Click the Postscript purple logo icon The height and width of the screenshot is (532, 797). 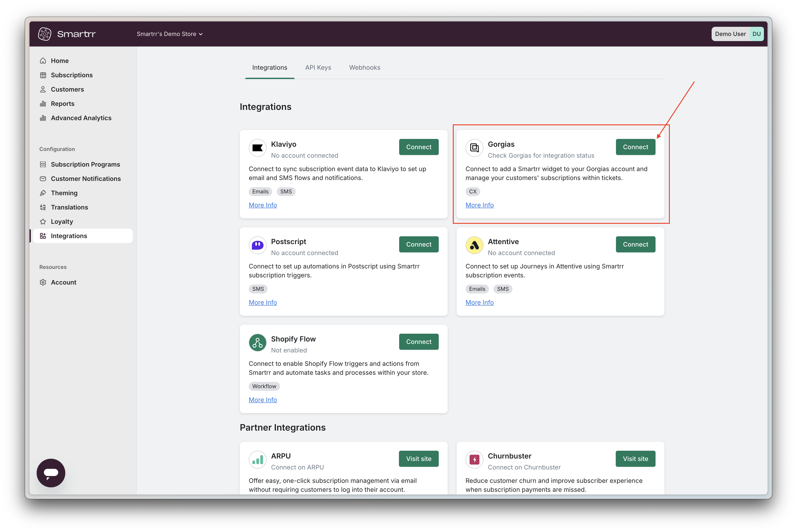pos(258,245)
